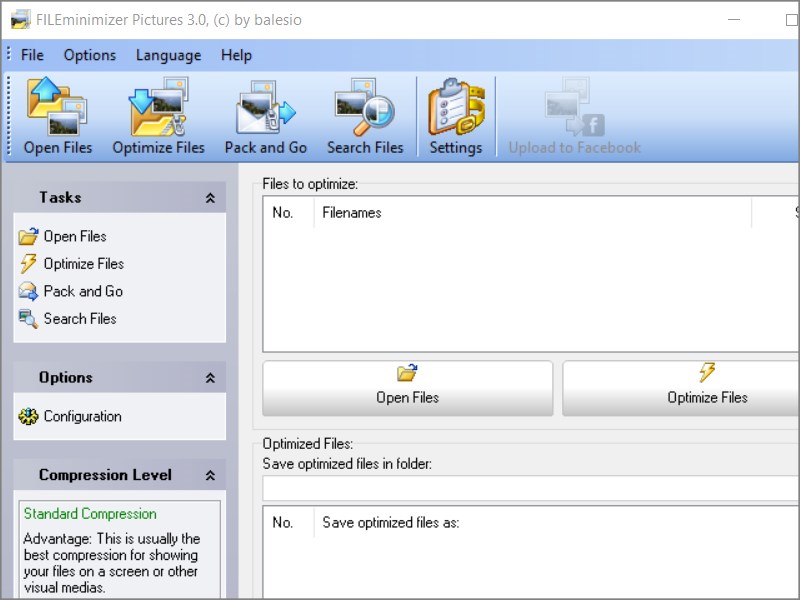Viewport: 800px width, 600px height.
Task: Open the Options menu
Action: click(90, 55)
